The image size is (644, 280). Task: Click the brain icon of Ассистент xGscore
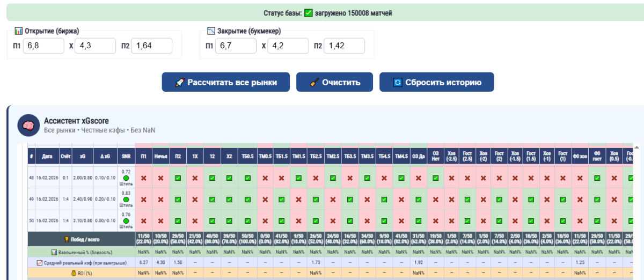coord(28,125)
